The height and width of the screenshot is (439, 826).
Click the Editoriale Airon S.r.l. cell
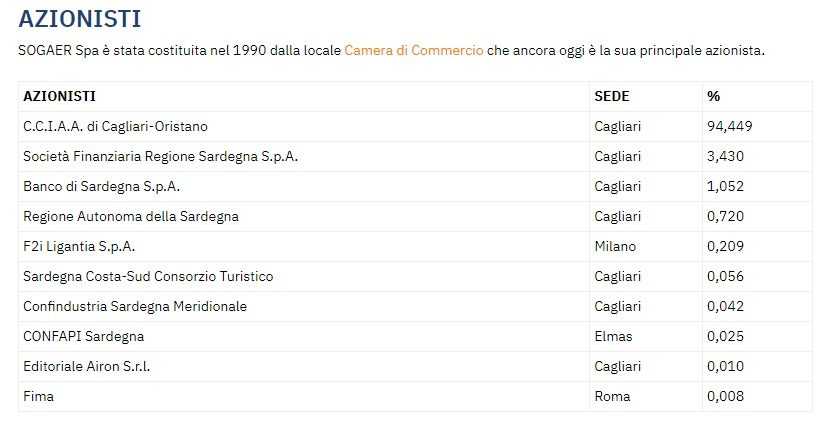pos(304,367)
